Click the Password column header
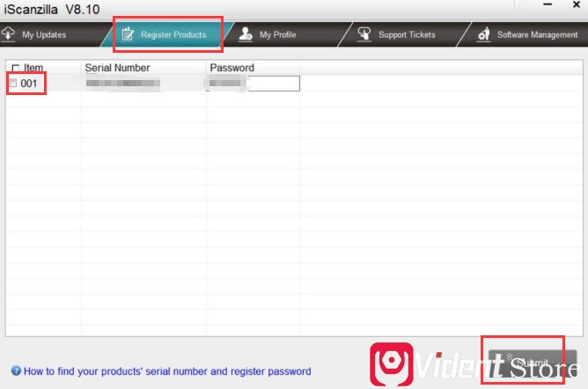The width and height of the screenshot is (588, 389). (x=232, y=68)
